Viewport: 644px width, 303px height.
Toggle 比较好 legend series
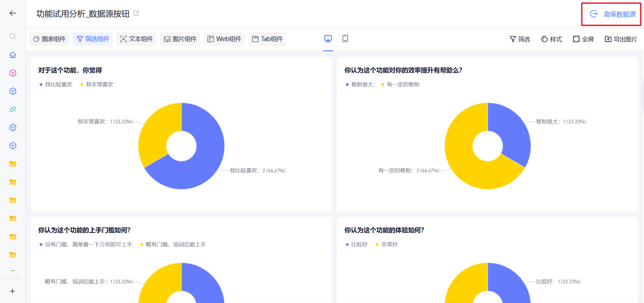[x=357, y=244]
